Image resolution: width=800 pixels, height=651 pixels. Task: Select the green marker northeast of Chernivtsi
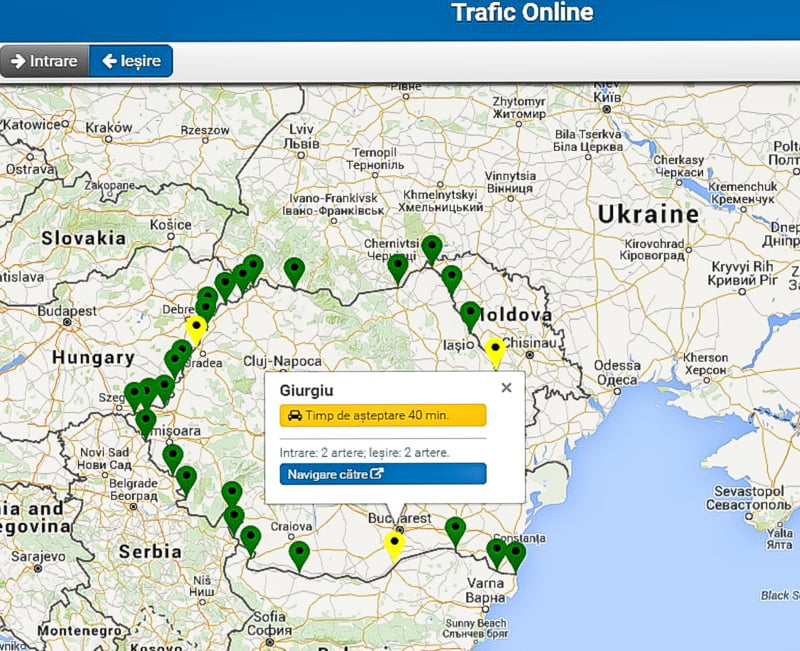432,250
